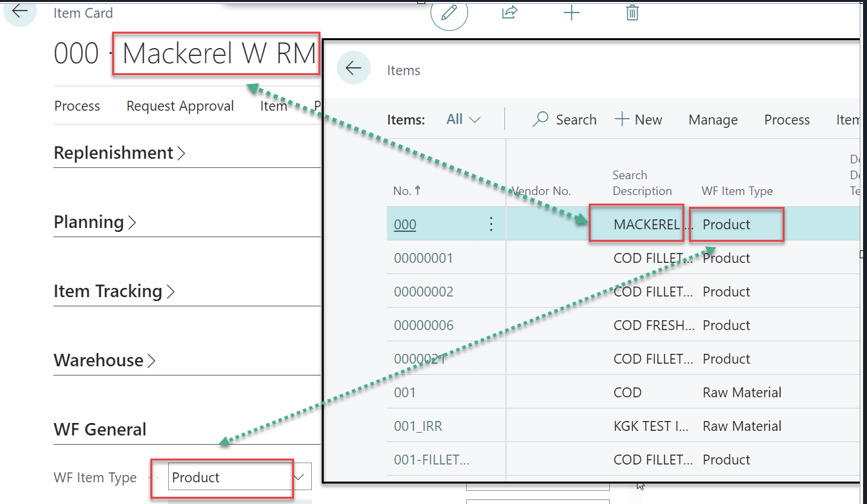The image size is (867, 504).
Task: Expand the Planning section
Action: (95, 223)
